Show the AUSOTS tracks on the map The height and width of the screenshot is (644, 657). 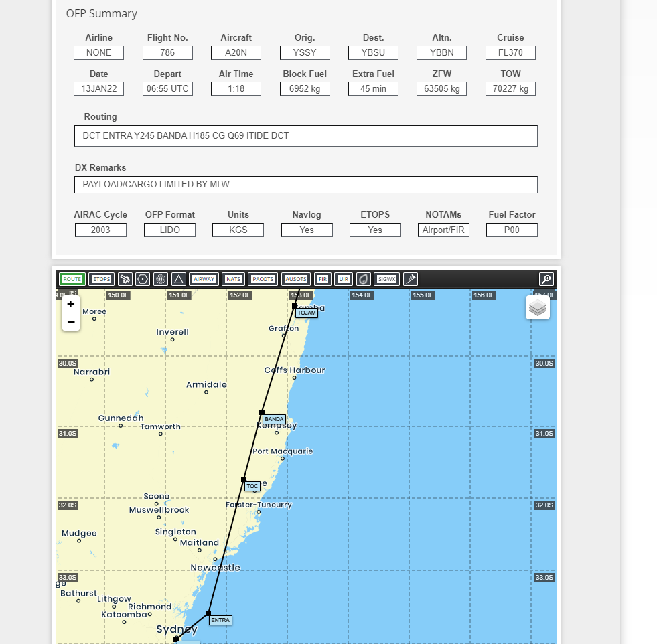click(x=295, y=279)
